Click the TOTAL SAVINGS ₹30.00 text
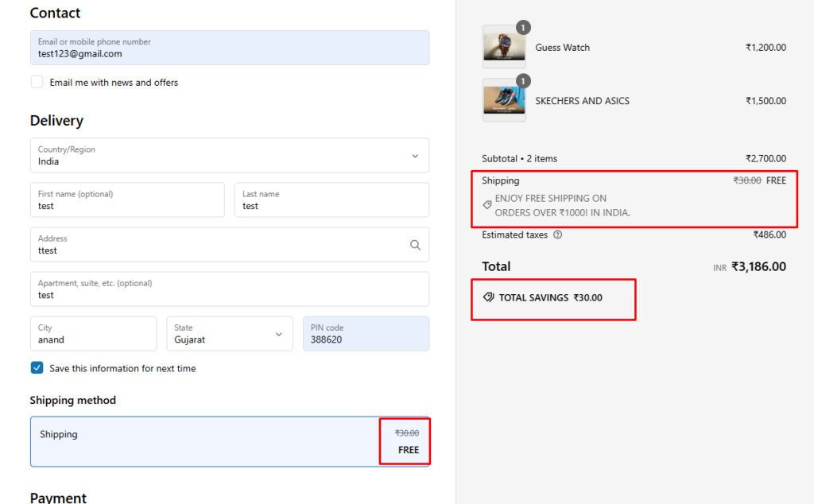 (550, 297)
